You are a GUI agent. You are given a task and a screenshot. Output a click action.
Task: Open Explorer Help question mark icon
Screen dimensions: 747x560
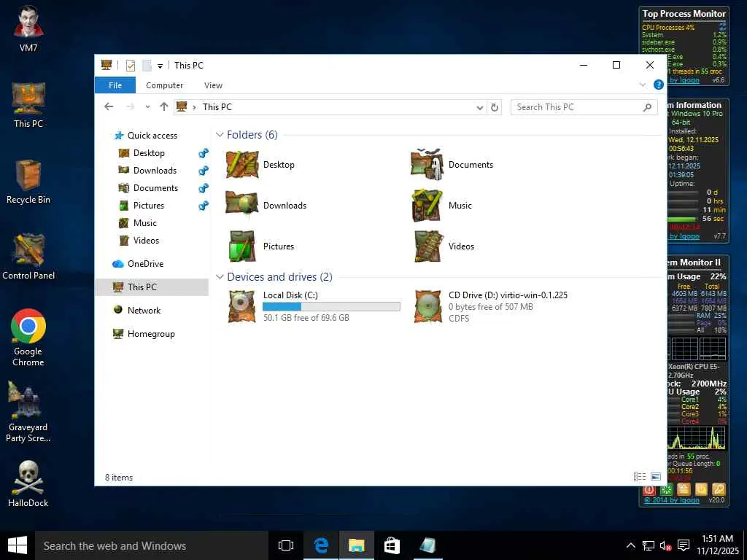[659, 85]
